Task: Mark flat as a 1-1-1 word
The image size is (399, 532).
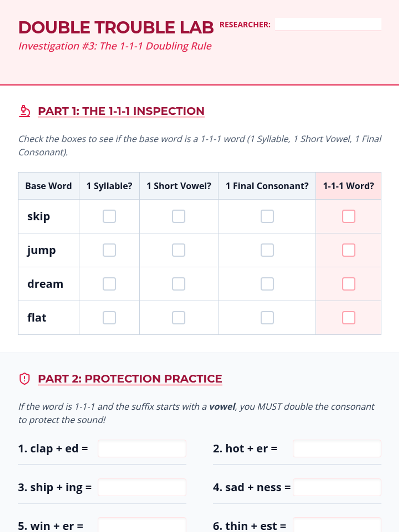Action: pos(348,318)
